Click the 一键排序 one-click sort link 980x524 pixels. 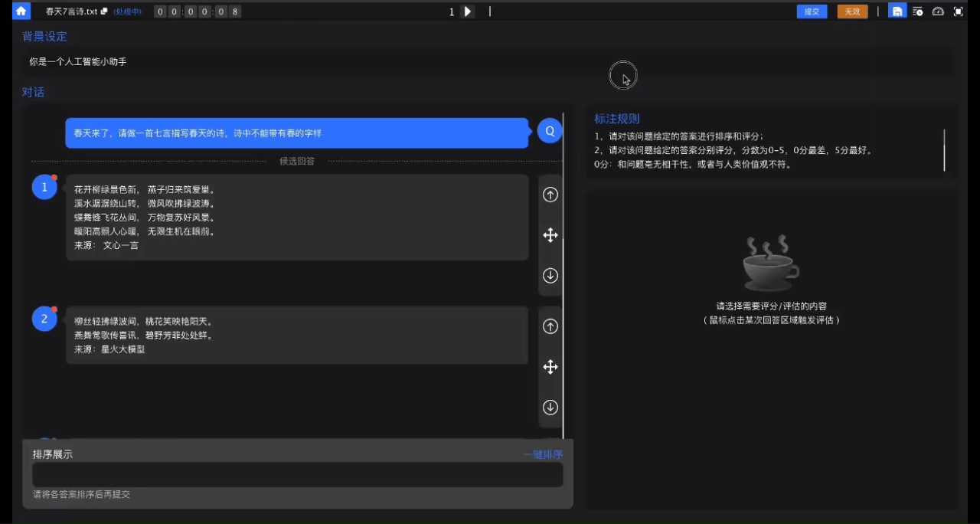pyautogui.click(x=542, y=454)
